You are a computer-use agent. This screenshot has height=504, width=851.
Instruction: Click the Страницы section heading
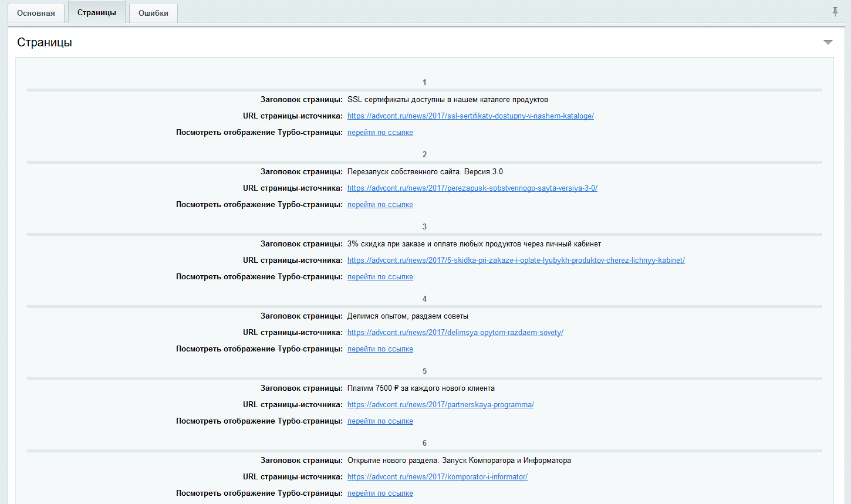pyautogui.click(x=45, y=42)
